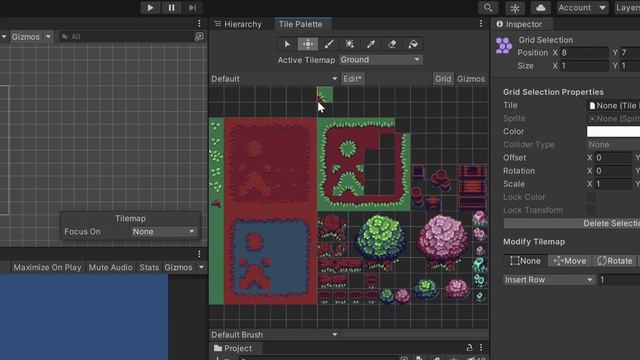
Task: Toggle the Project panel lock icon
Action: [x=469, y=348]
